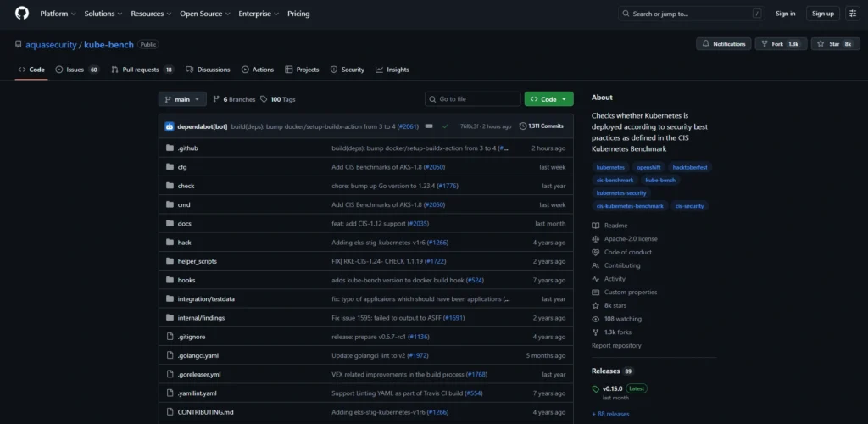Open the Insights tab
Screen dimensions: 868x424
392,70
